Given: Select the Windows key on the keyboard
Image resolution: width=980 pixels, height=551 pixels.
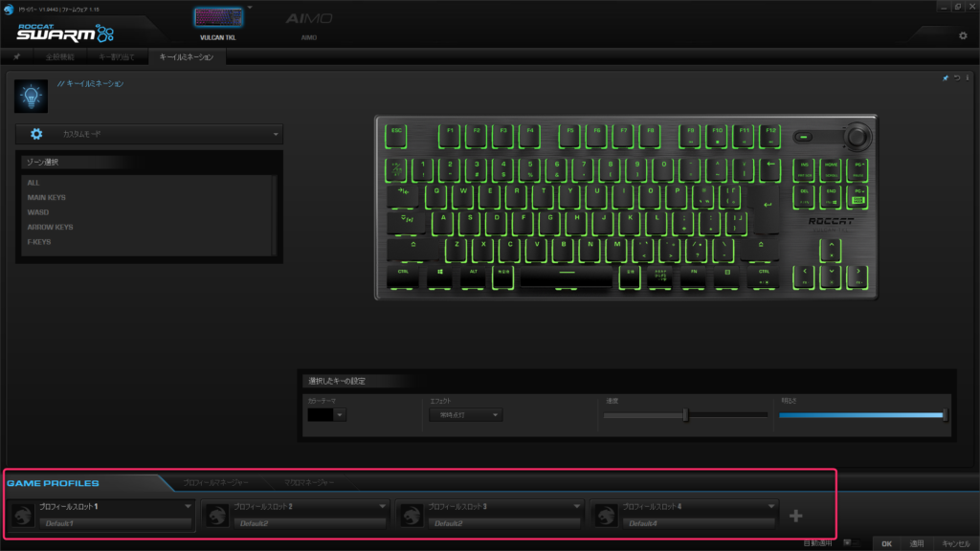Looking at the screenshot, I should [440, 276].
